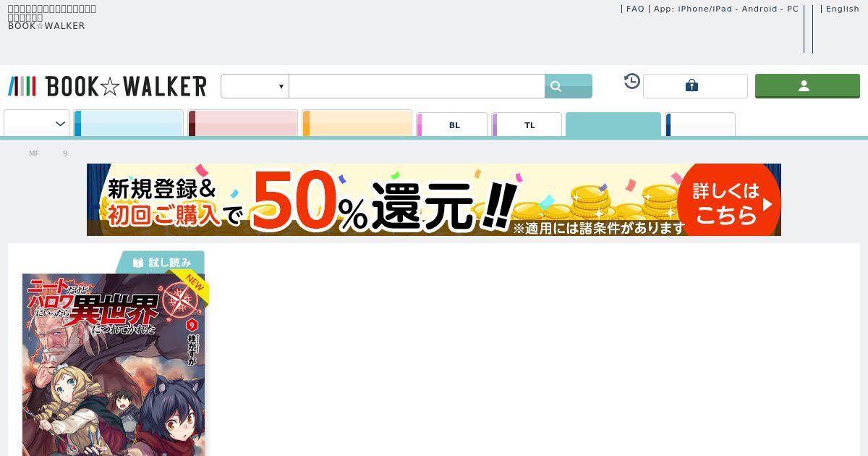Open the PC app link
This screenshot has height=456, width=868.
point(793,9)
